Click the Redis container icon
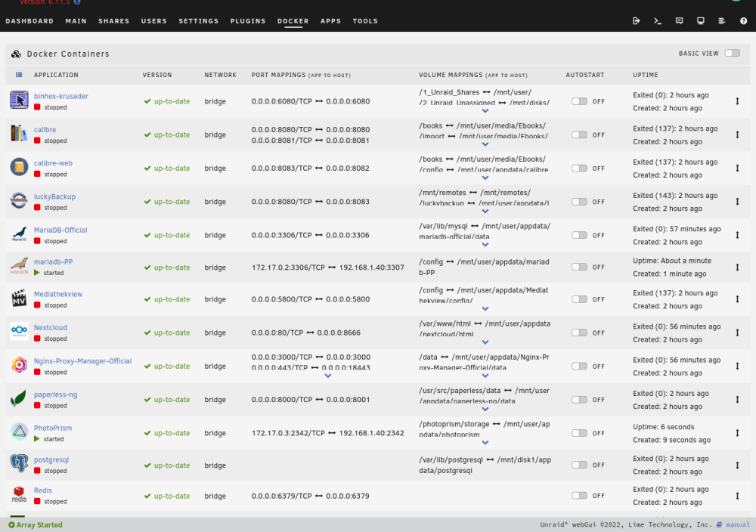756x532 pixels. [x=20, y=494]
